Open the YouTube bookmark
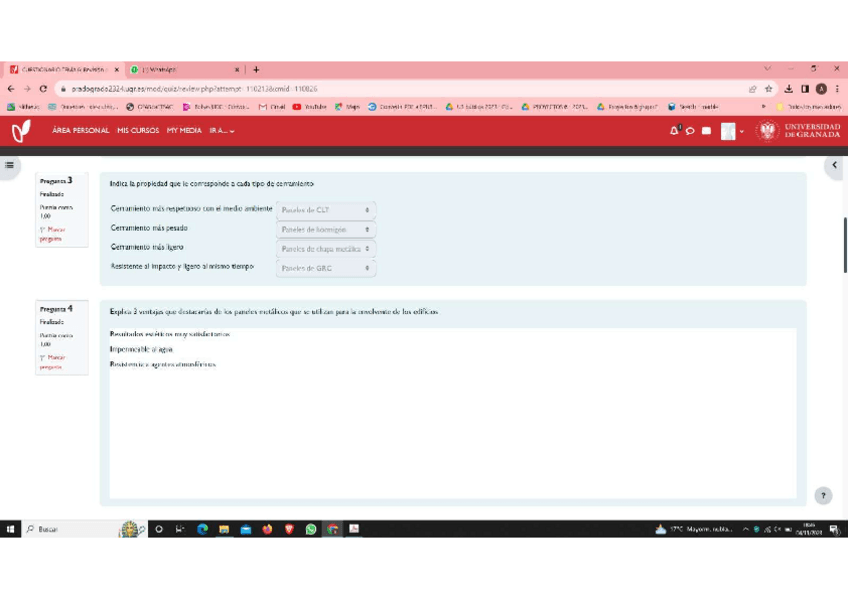Image resolution: width=848 pixels, height=599 pixels. pos(310,107)
